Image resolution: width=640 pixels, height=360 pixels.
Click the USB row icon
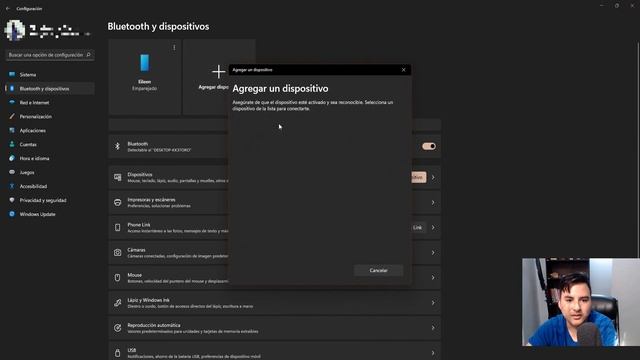click(118, 353)
